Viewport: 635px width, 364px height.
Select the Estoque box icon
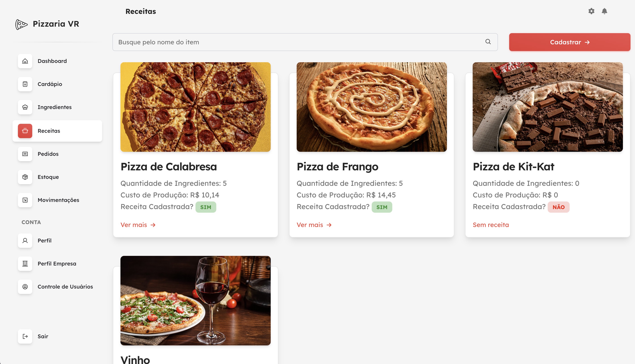tap(25, 177)
